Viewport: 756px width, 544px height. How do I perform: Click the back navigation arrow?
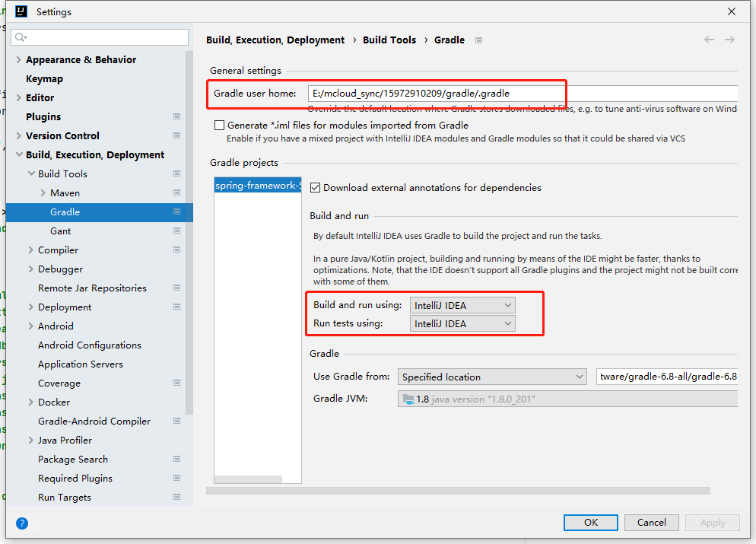pyautogui.click(x=709, y=40)
